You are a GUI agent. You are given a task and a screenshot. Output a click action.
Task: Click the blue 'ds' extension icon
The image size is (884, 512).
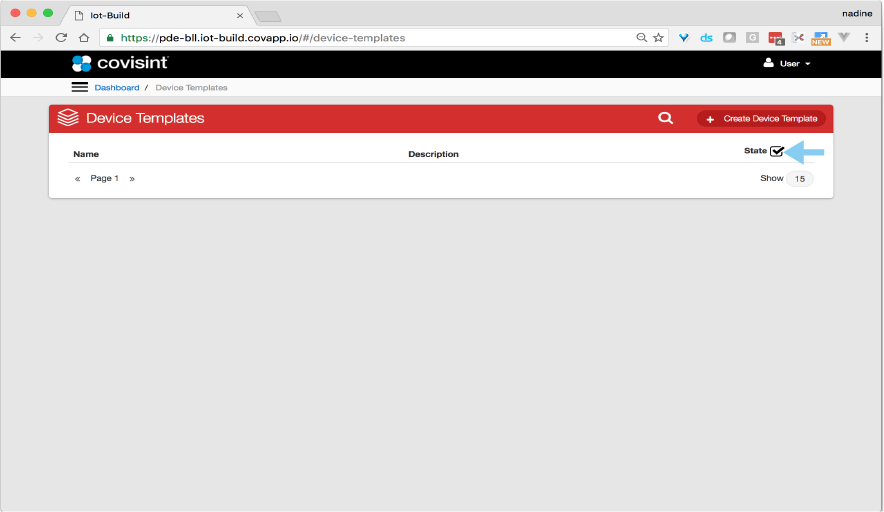(706, 37)
